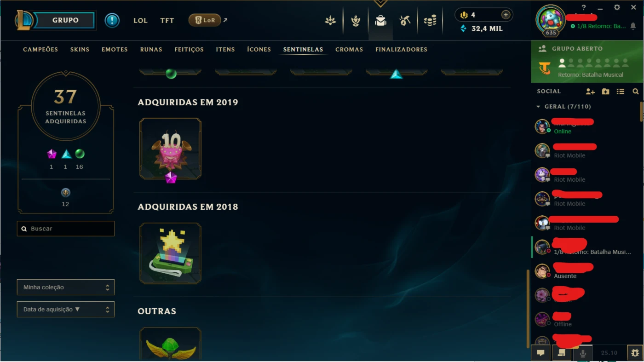644x362 pixels.
Task: Switch to the CROMAS tab
Action: 349,49
